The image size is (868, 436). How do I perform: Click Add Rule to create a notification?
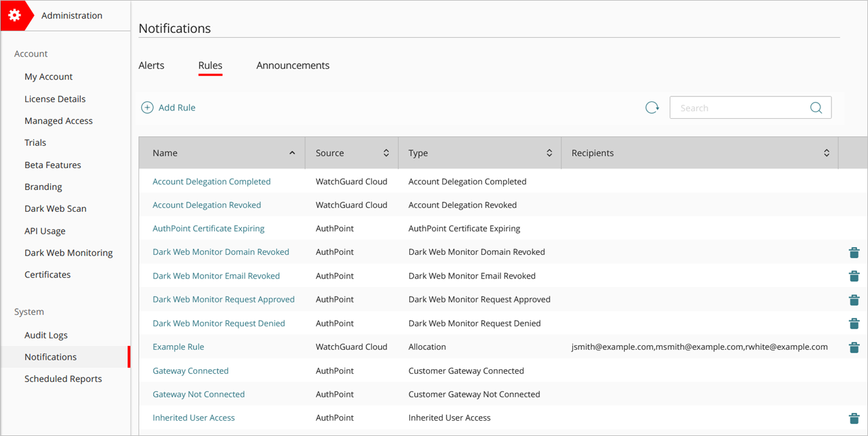(168, 107)
